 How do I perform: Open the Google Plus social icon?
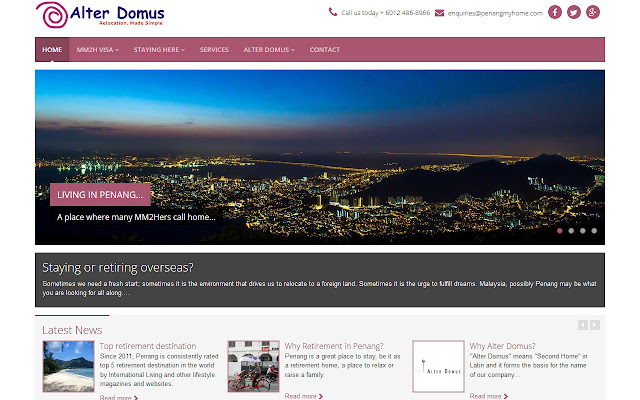(593, 12)
